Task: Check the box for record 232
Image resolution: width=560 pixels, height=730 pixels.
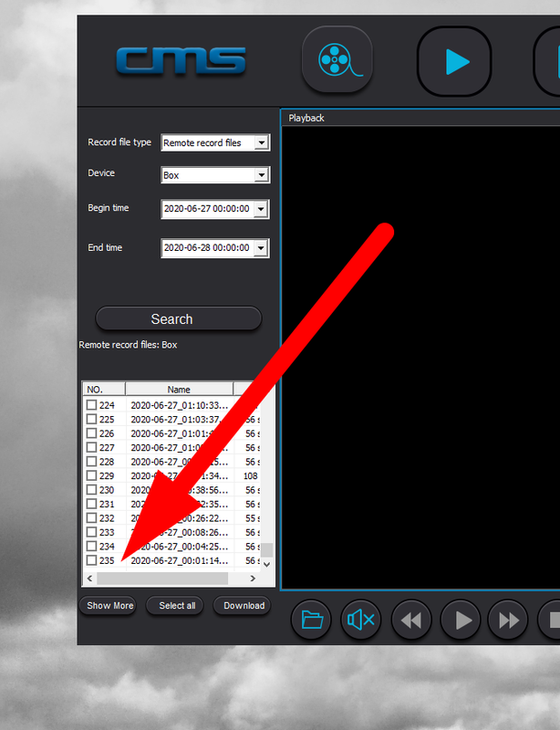Action: pos(92,517)
